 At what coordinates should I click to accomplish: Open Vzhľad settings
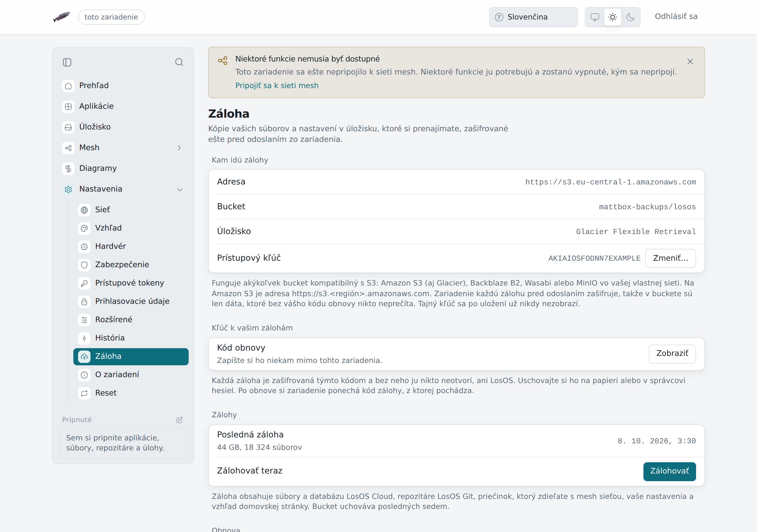tap(131, 228)
